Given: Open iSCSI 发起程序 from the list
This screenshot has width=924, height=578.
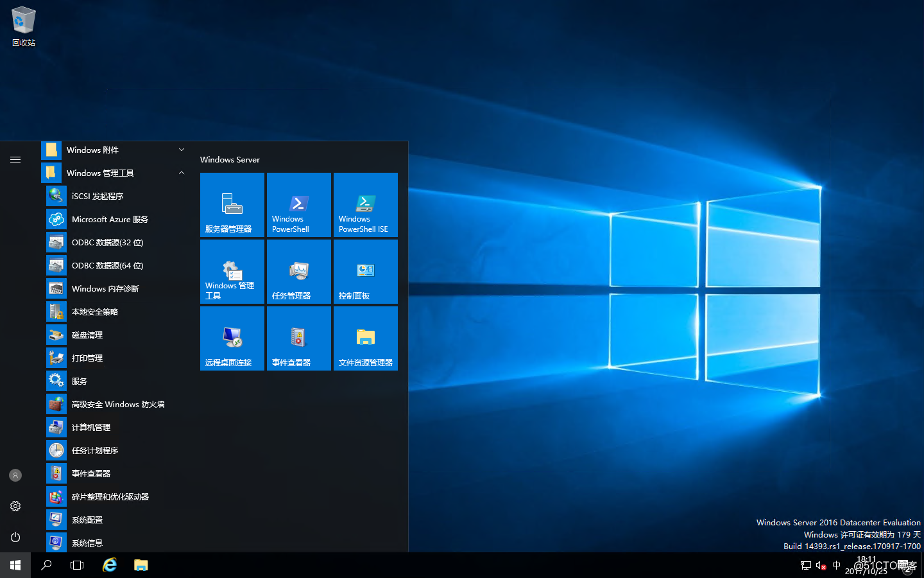Looking at the screenshot, I should [x=117, y=196].
